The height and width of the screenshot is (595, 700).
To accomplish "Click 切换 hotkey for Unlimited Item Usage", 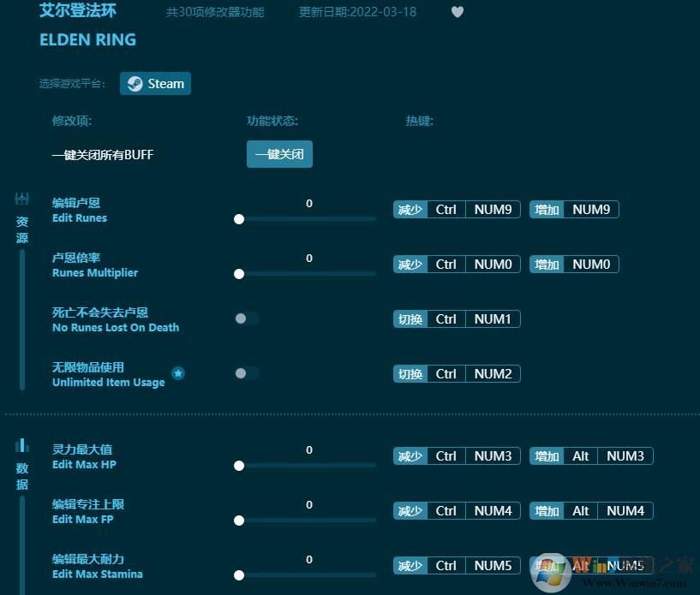I will [410, 374].
